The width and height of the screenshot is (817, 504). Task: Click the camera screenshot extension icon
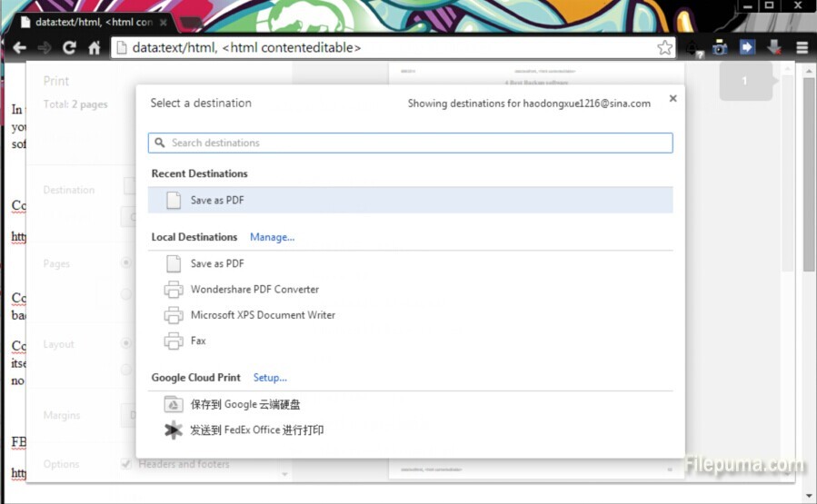click(x=720, y=47)
